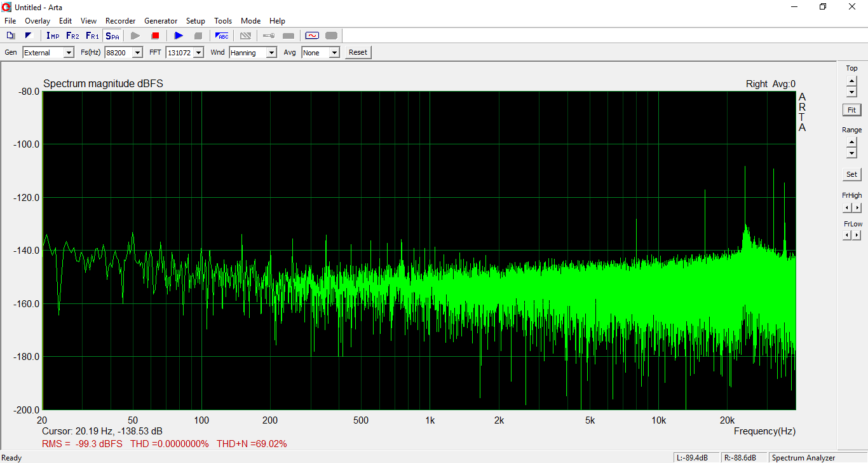This screenshot has height=463, width=868.
Task: Click the gray generator stop square
Action: [198, 36]
